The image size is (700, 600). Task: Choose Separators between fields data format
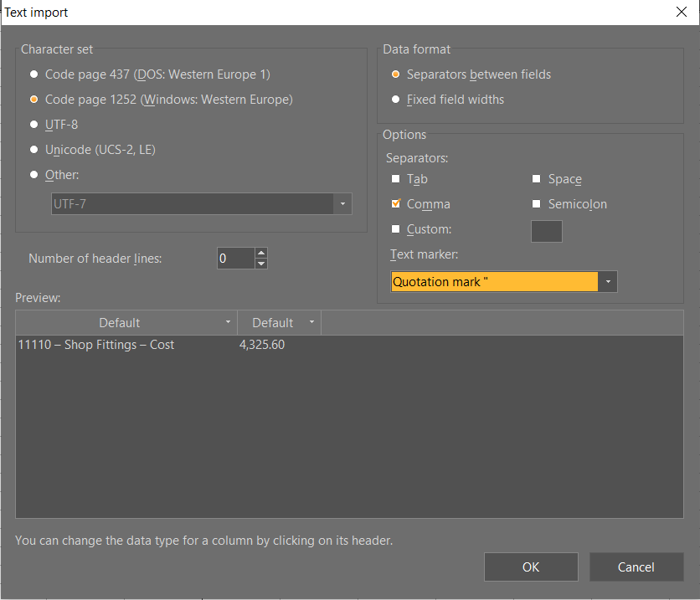click(x=396, y=74)
